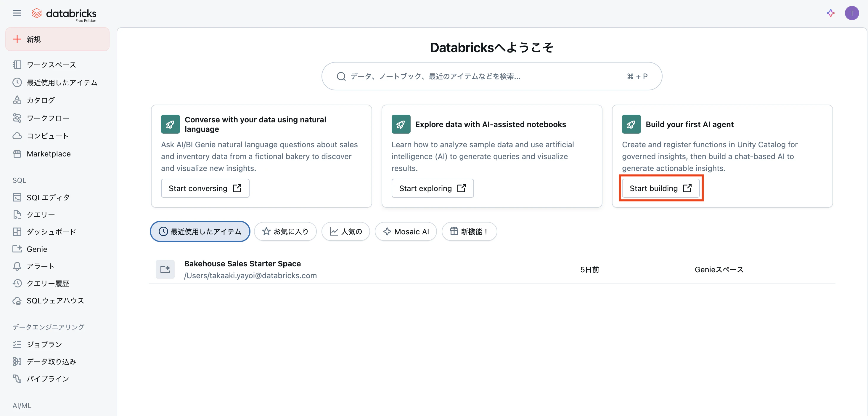Click the ジョブラン icon
Screen dimensions: 868x416
(x=17, y=345)
